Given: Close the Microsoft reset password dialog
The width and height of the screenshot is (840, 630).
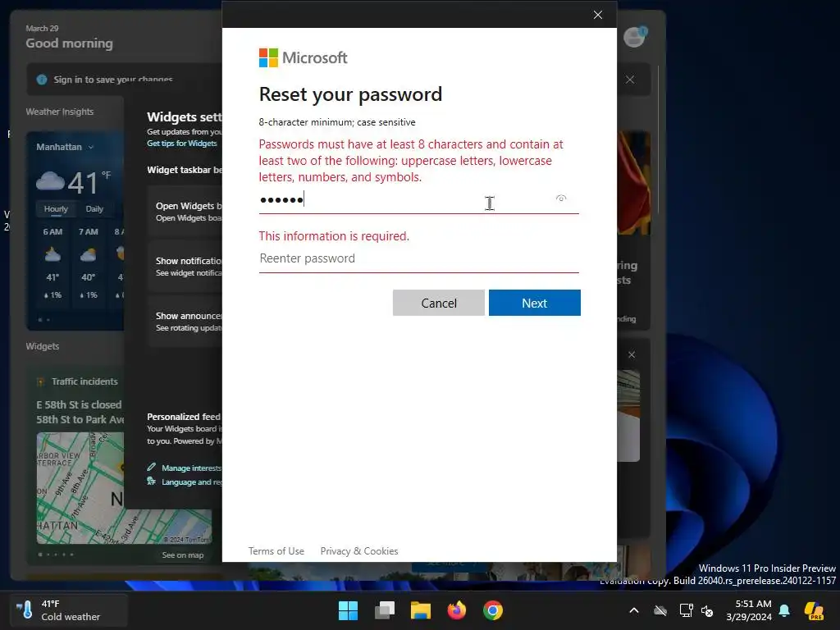Looking at the screenshot, I should (598, 15).
